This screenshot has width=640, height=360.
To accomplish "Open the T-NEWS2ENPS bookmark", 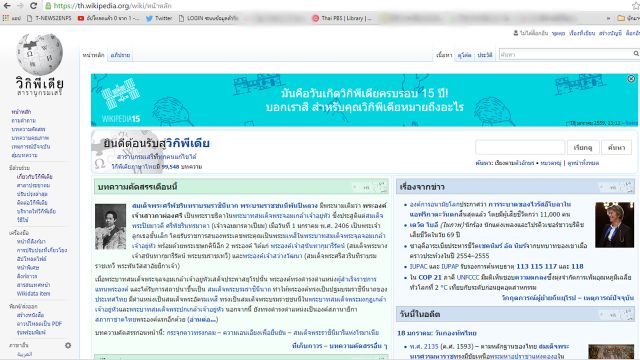I will (49, 18).
